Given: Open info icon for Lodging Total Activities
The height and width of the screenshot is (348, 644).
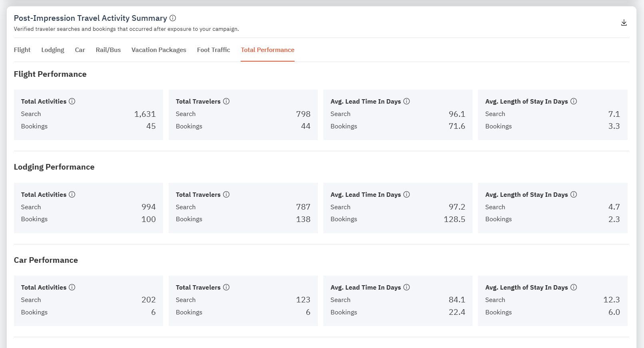Looking at the screenshot, I should 72,194.
